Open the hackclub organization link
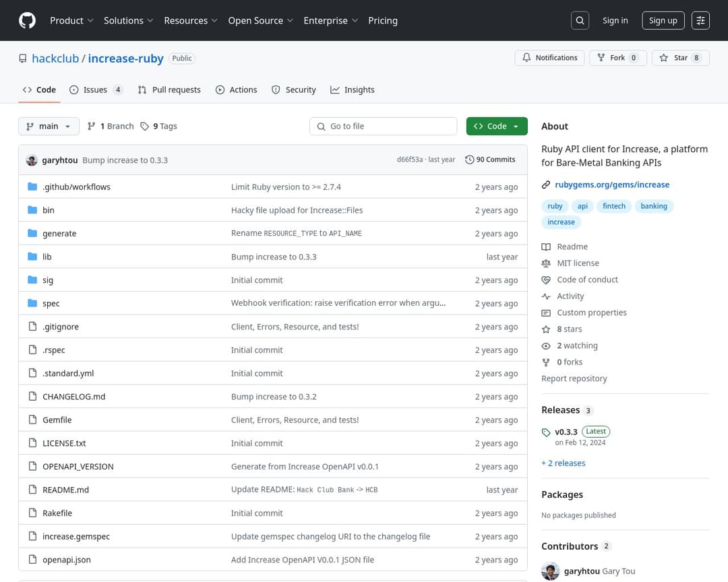The width and height of the screenshot is (728, 582). [x=55, y=59]
